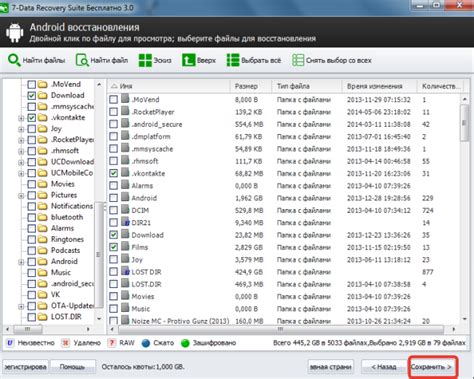Screen dimensions: 474x379
Task: Sort by Время изменения column header
Action: tap(379, 86)
